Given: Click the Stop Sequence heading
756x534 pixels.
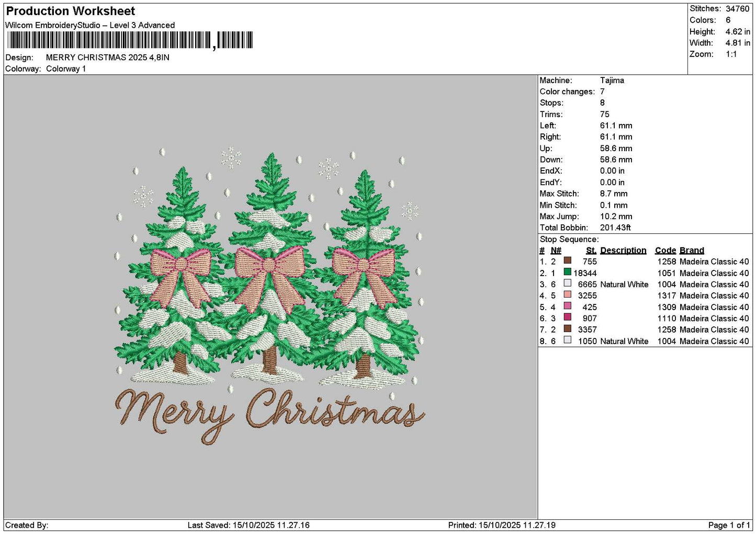Looking at the screenshot, I should 569,240.
